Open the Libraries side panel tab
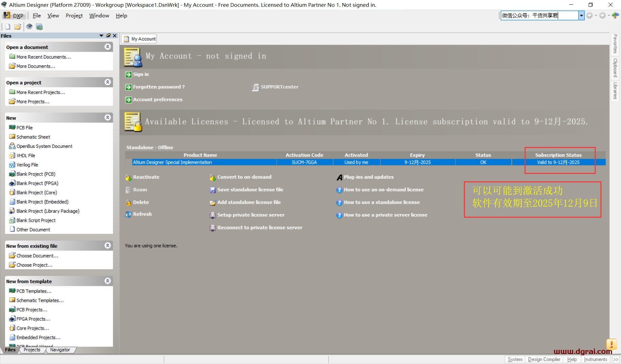The height and width of the screenshot is (364, 621). coord(615,91)
